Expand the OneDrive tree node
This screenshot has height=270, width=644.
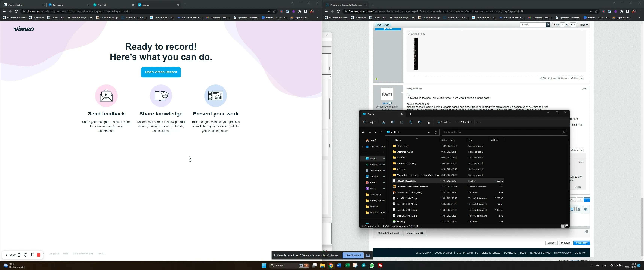[x=362, y=146]
